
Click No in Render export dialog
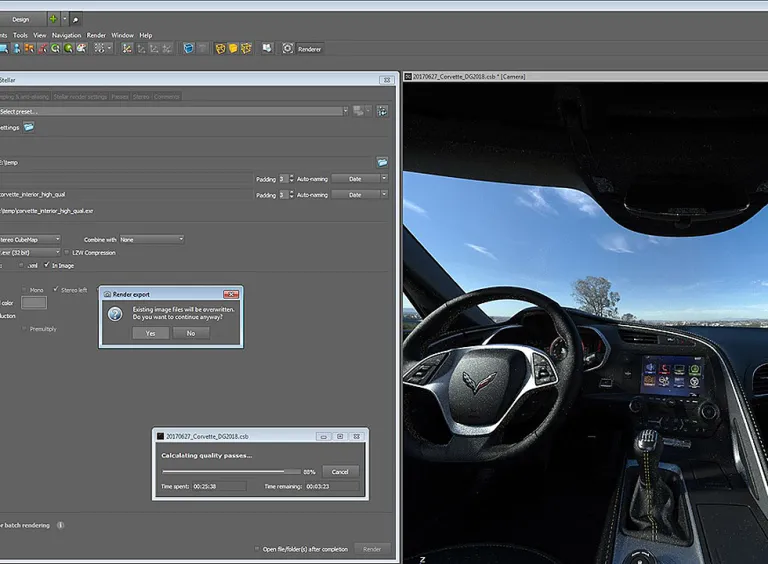click(x=191, y=333)
